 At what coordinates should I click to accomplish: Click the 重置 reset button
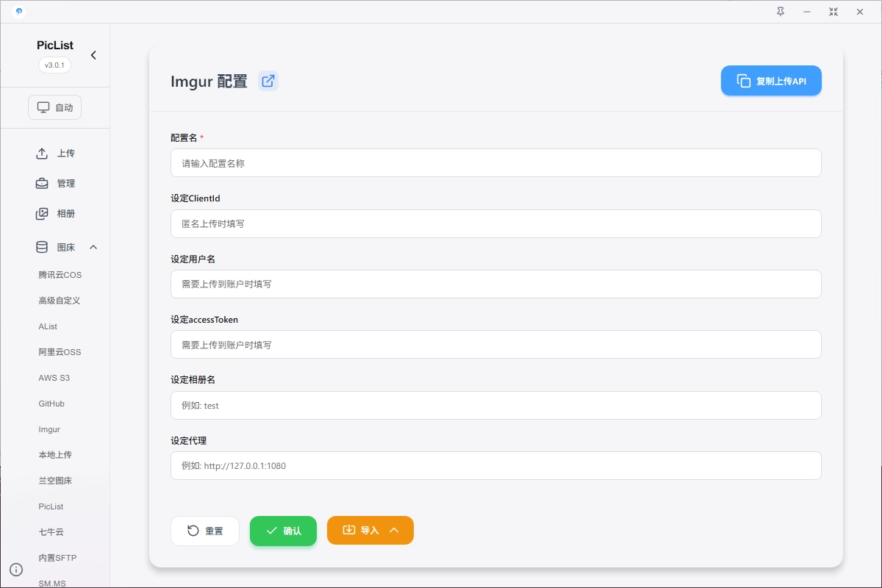(x=205, y=531)
